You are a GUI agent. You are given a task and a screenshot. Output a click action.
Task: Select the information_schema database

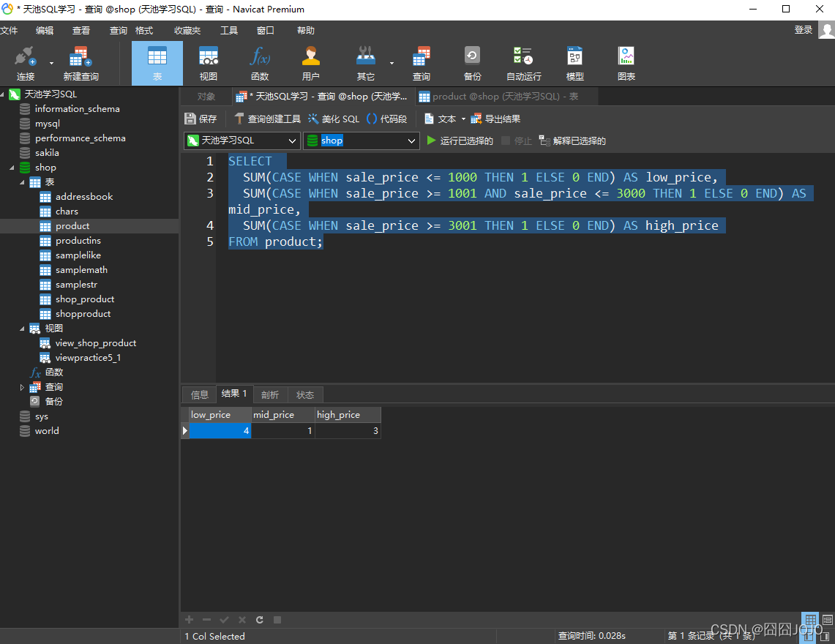78,108
